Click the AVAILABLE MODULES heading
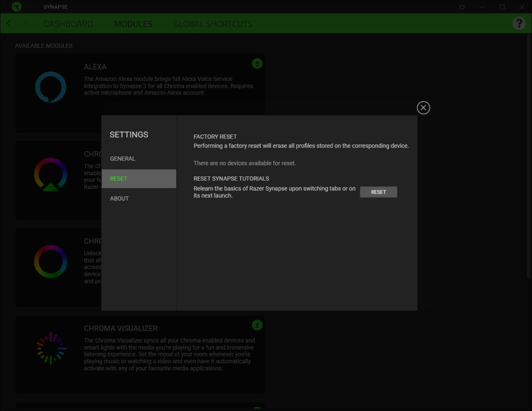Viewport: 532px width, 411px height. (x=44, y=46)
